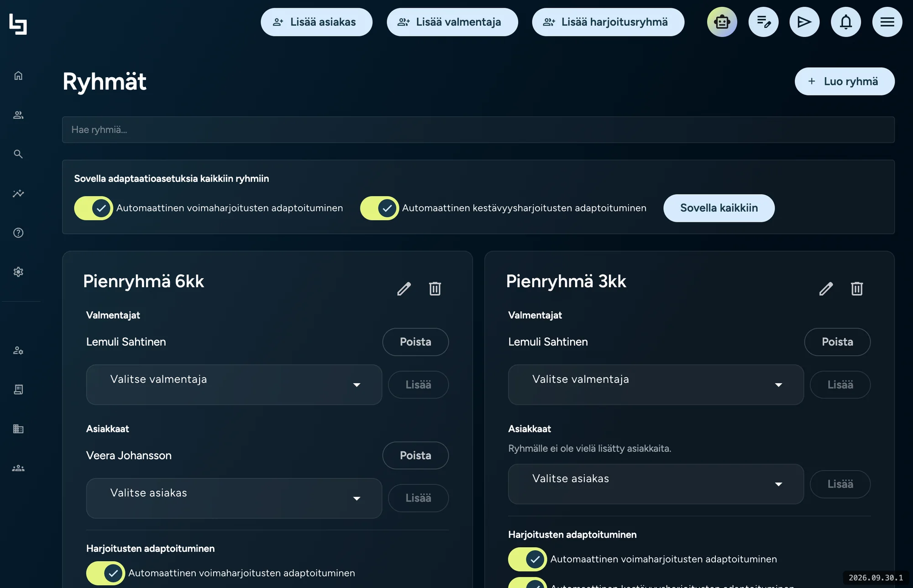Click Lisää next to asiakas in Pienryhmä 3kk
Screen dimensions: 913x588
[x=840, y=484]
